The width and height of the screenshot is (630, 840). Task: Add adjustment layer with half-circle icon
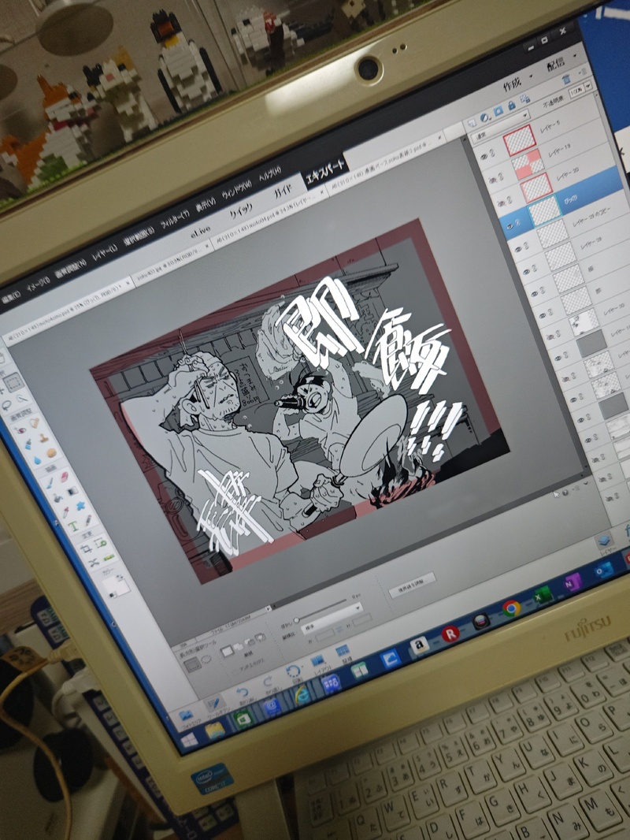pos(485,117)
